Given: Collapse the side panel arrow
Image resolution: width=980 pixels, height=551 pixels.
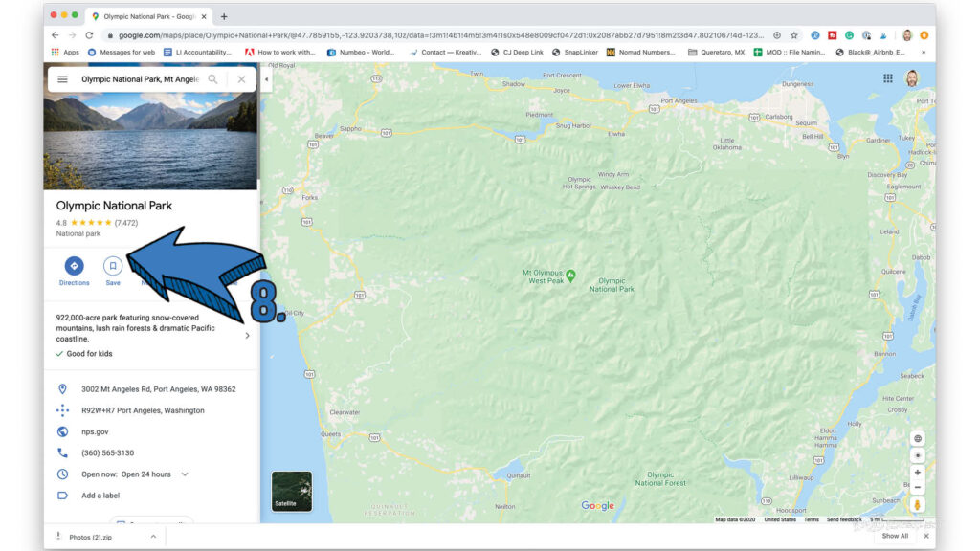Looking at the screenshot, I should [x=266, y=79].
